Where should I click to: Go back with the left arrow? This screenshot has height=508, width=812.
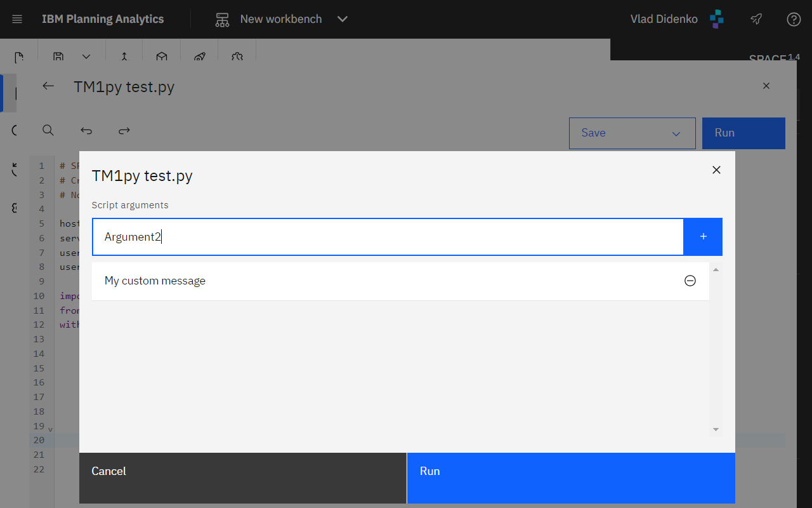tap(48, 86)
